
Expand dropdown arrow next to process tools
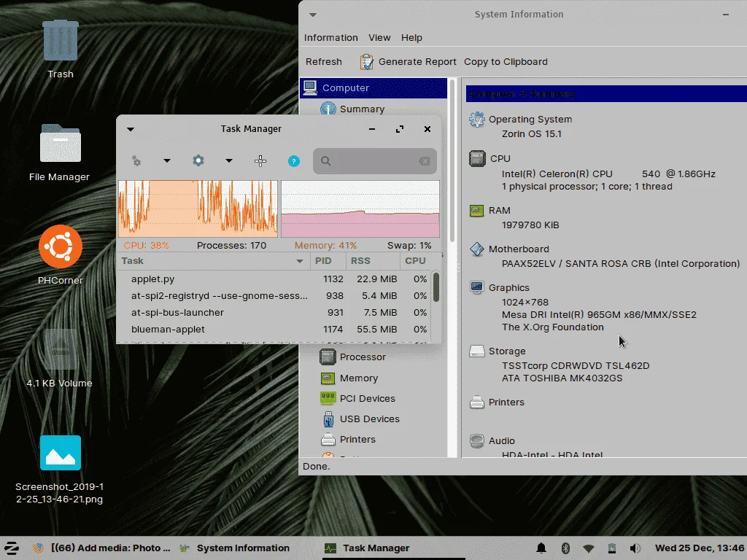point(167,161)
